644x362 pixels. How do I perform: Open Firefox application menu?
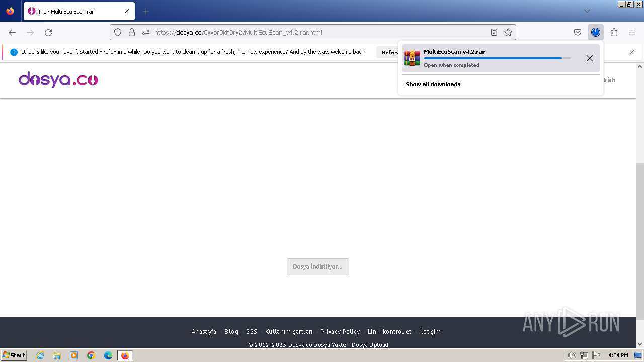pos(632,32)
